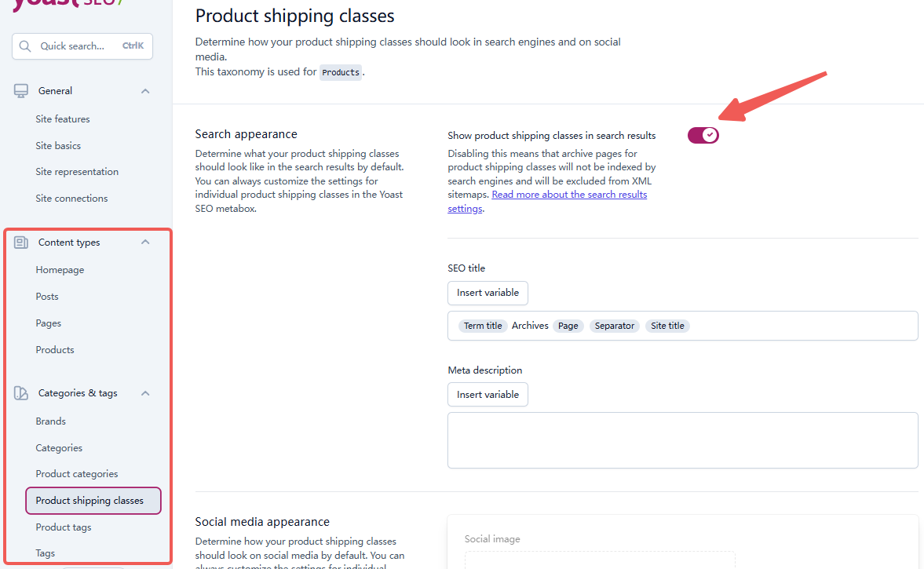The width and height of the screenshot is (924, 569).
Task: Click Insert variable under Meta description
Action: click(x=488, y=394)
